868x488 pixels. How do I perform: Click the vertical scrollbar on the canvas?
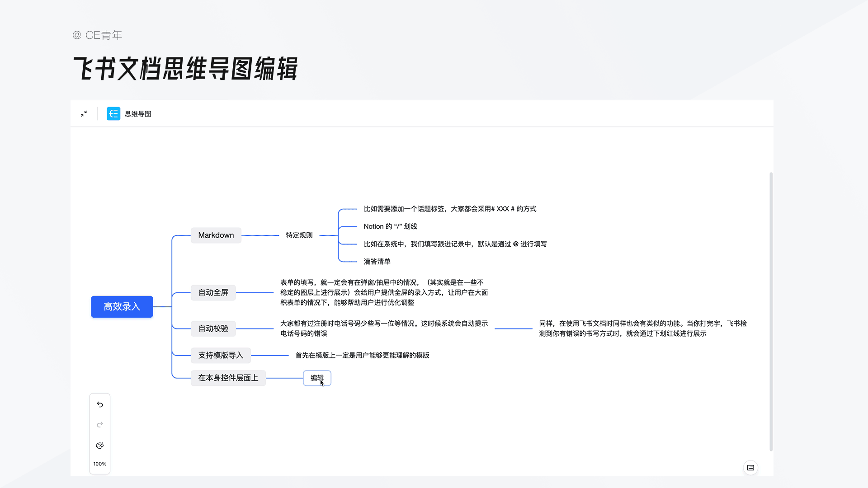pos(771,311)
